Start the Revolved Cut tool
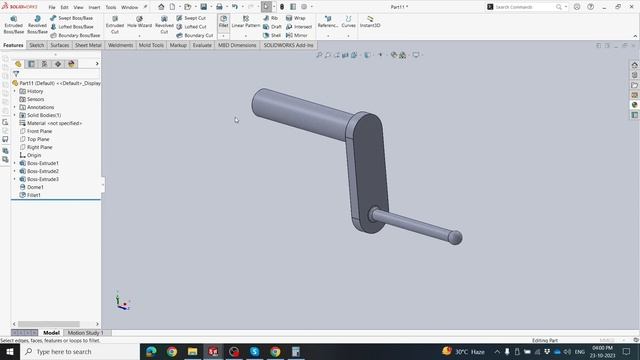 [x=164, y=24]
